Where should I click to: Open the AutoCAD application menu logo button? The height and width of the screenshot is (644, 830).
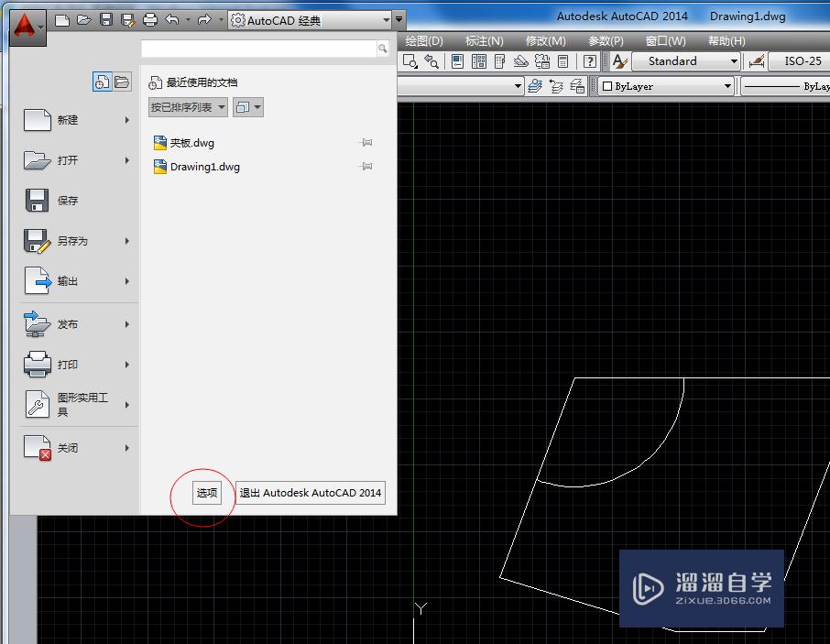(27, 27)
